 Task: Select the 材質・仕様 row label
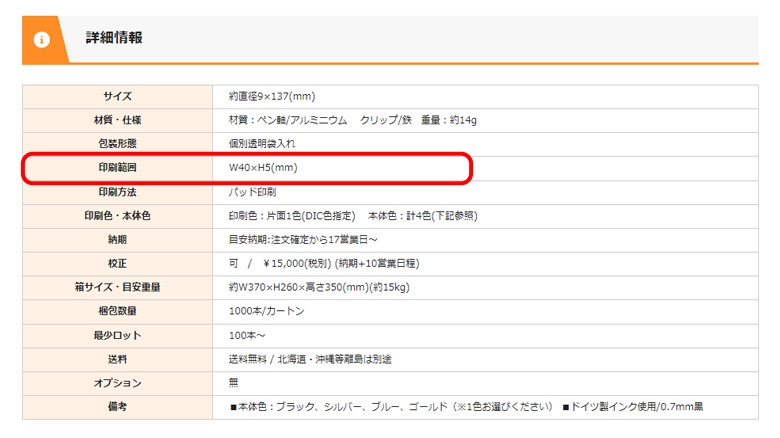[x=117, y=120]
